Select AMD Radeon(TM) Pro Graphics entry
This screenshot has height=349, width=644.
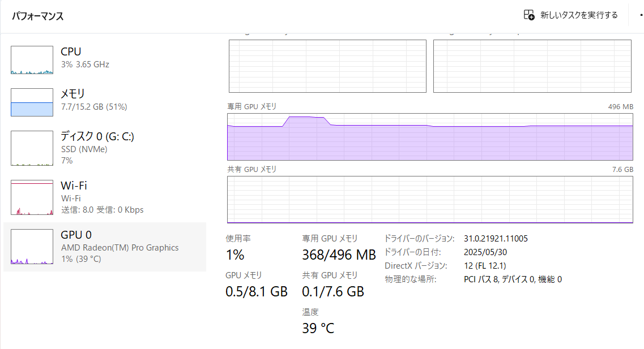pos(120,247)
